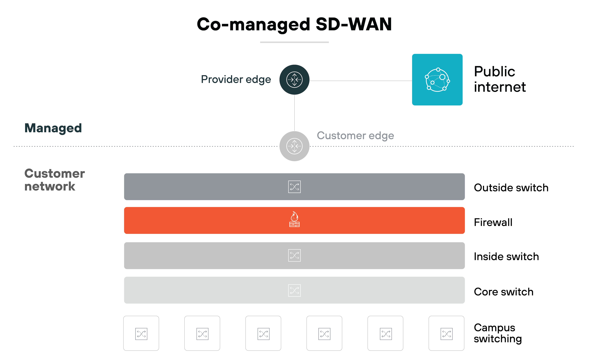Click the Provider edge text label
The height and width of the screenshot is (364, 589).
coord(236,79)
